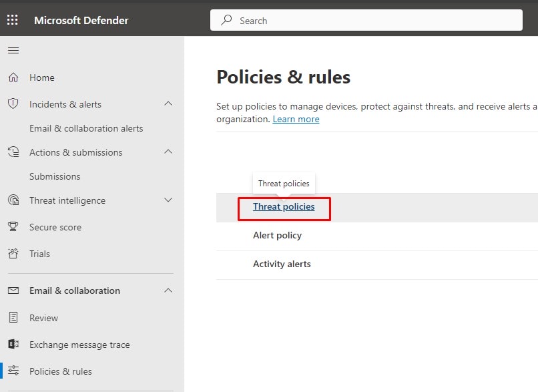Open Email & collaboration alerts
This screenshot has width=538, height=392.
pyautogui.click(x=86, y=128)
